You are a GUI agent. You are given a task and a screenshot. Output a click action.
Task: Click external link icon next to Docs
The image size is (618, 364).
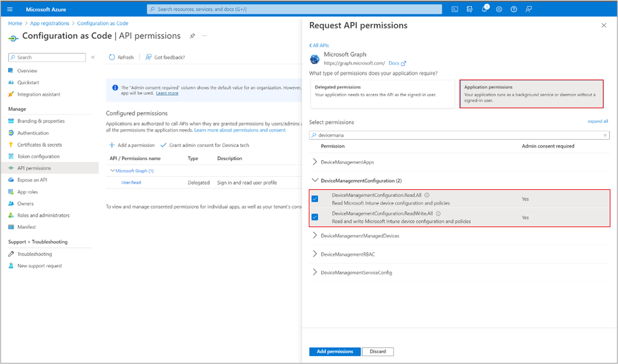click(x=403, y=64)
